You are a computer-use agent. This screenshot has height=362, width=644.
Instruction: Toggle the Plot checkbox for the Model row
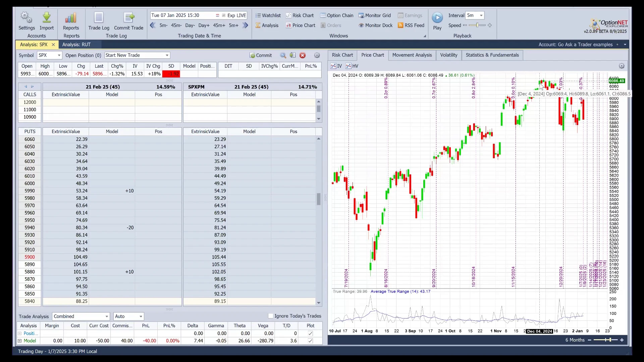pyautogui.click(x=310, y=341)
